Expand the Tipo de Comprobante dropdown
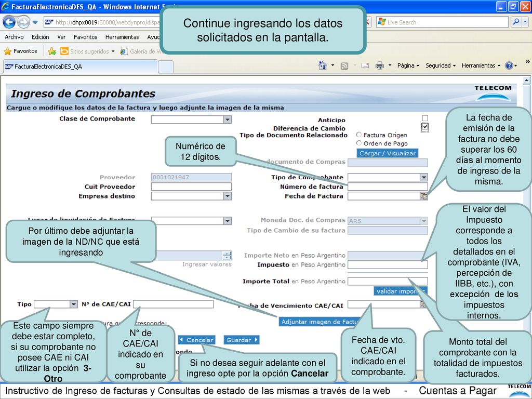 click(424, 177)
